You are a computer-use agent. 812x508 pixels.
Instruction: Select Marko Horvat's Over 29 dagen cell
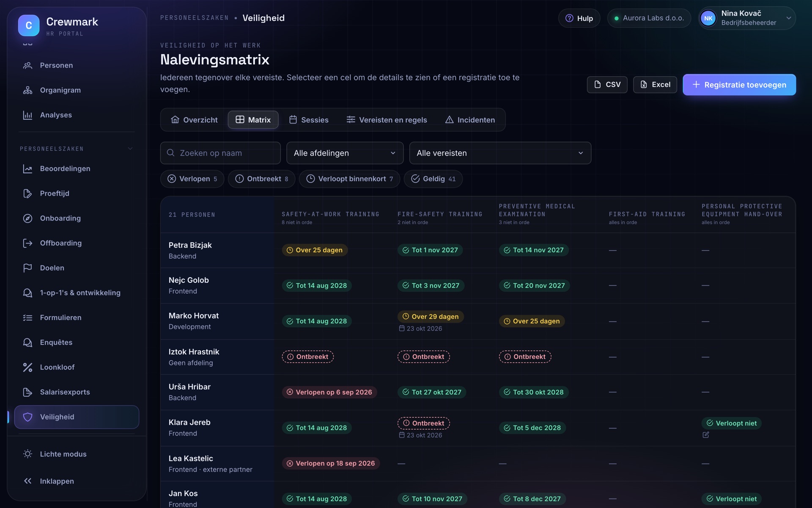(431, 317)
